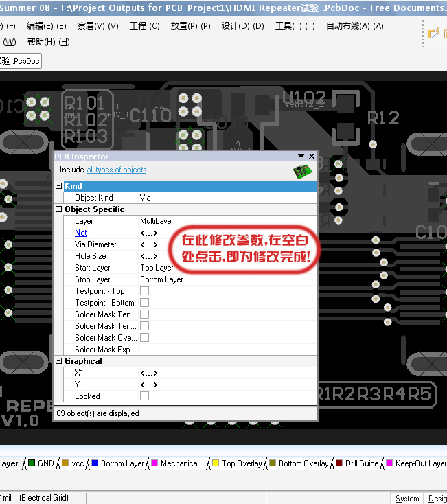Select the Start Layer value 'Top Layer'
Image resolution: width=447 pixels, height=504 pixels.
tap(157, 268)
